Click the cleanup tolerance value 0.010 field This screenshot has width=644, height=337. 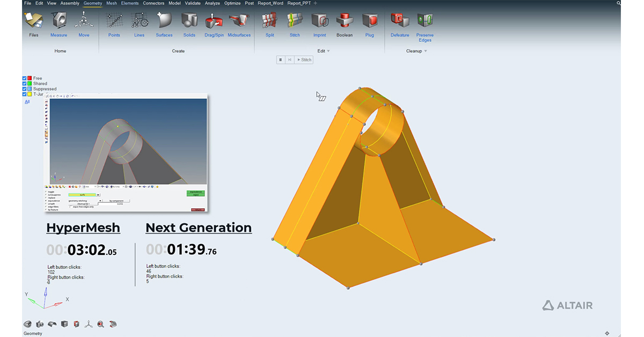click(x=114, y=204)
